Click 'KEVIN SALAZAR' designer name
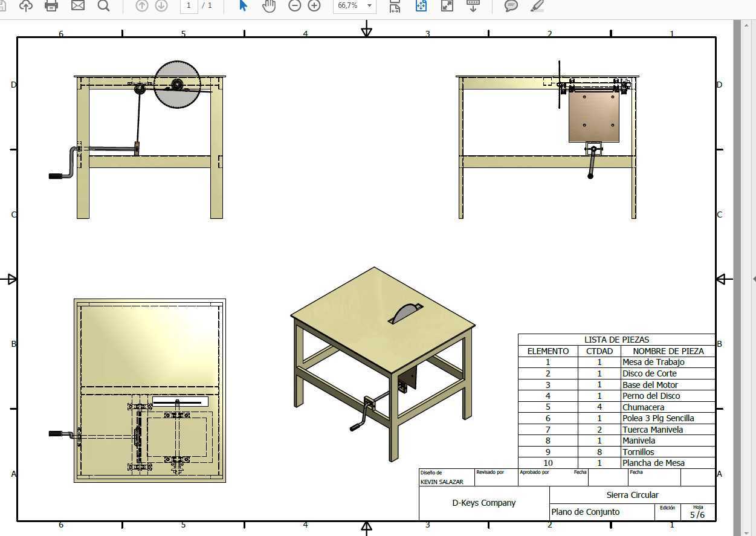756x536 pixels. tap(442, 482)
